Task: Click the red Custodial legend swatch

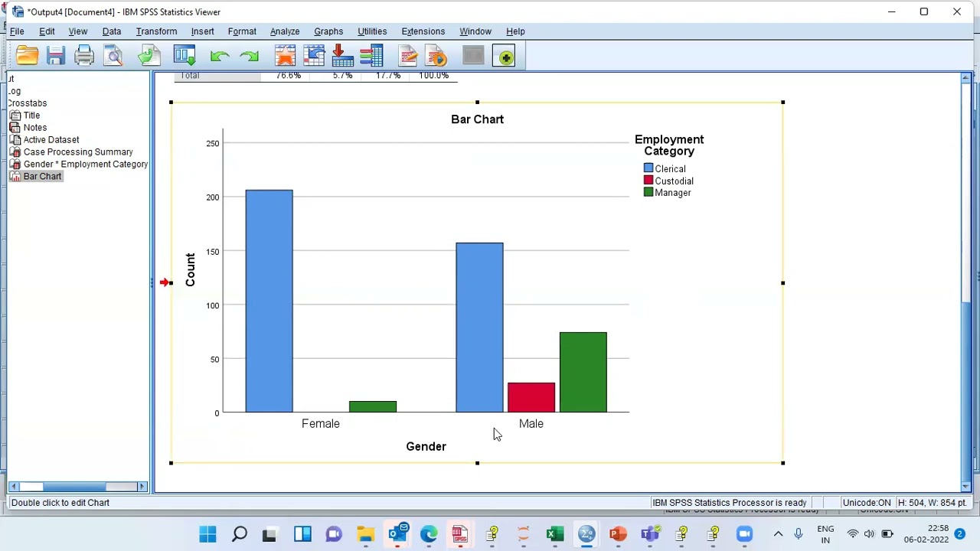Action: coord(648,181)
